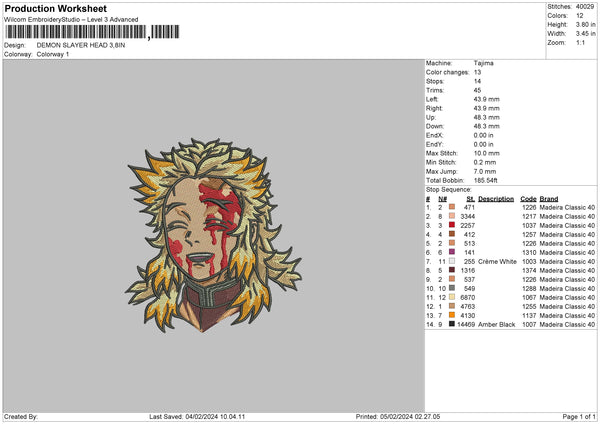Select the "Colorway 1" value
600x424 pixels.
[53, 54]
